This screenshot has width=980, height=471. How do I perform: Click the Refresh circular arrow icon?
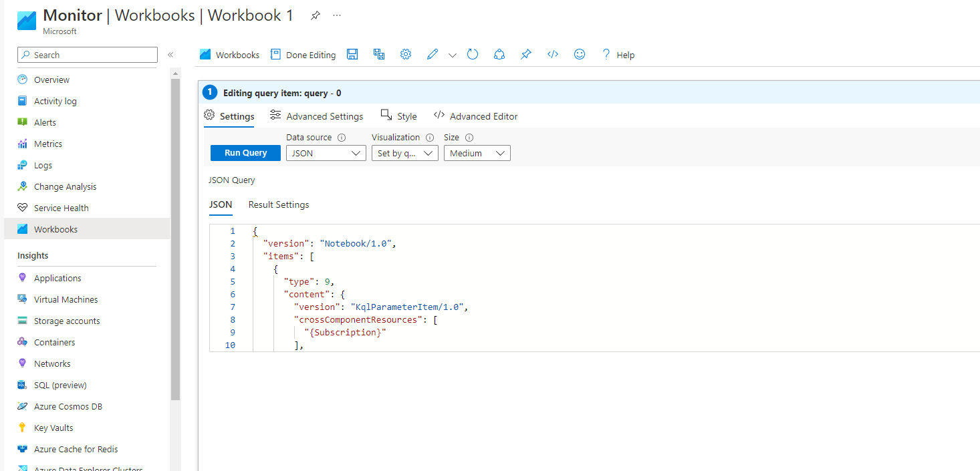tap(473, 55)
